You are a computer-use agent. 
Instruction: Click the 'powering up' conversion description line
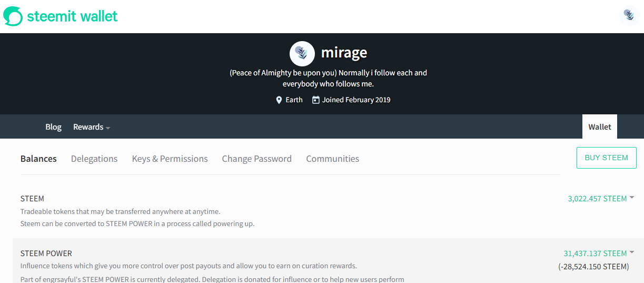[137, 223]
